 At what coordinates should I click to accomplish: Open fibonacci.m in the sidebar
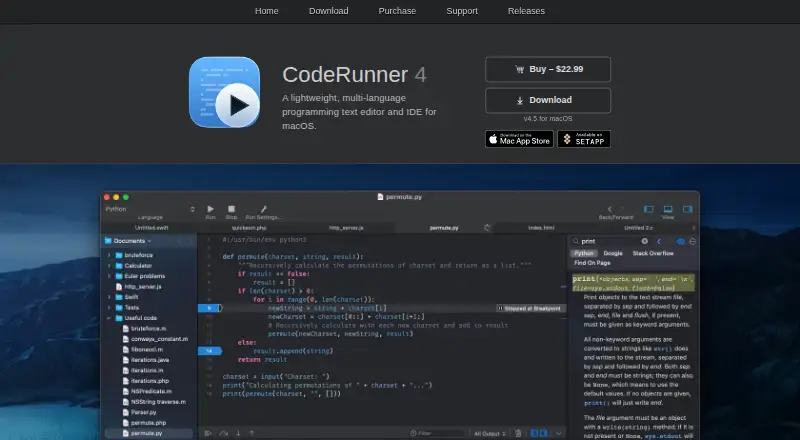pos(143,350)
